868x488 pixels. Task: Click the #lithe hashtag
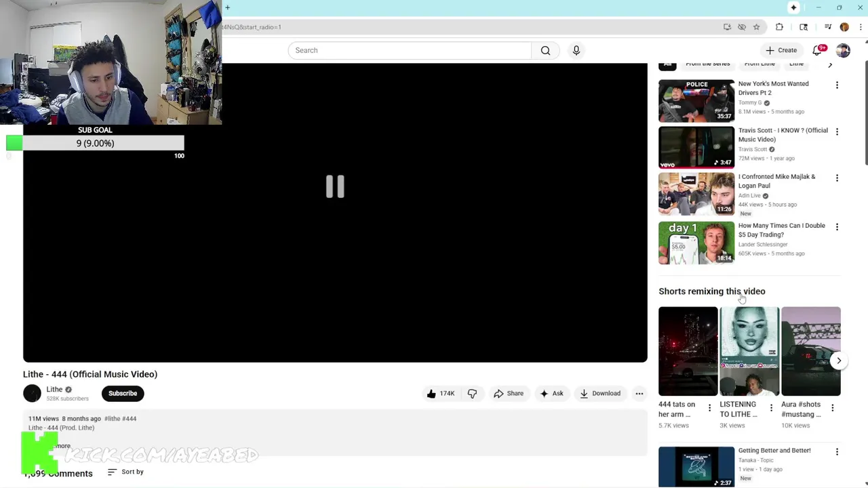pos(111,419)
